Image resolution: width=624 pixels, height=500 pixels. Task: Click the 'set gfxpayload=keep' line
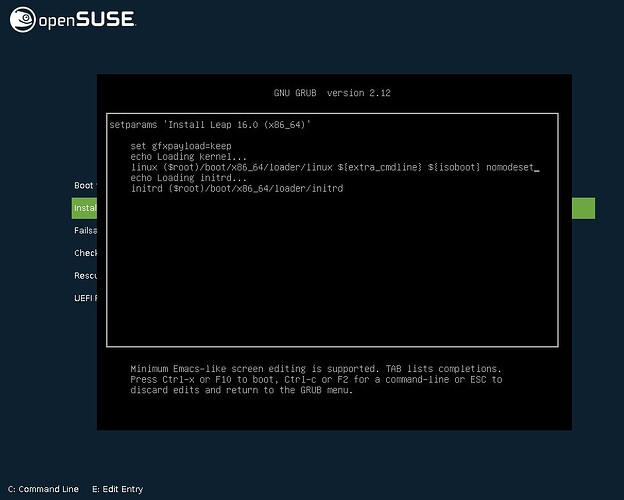point(181,146)
